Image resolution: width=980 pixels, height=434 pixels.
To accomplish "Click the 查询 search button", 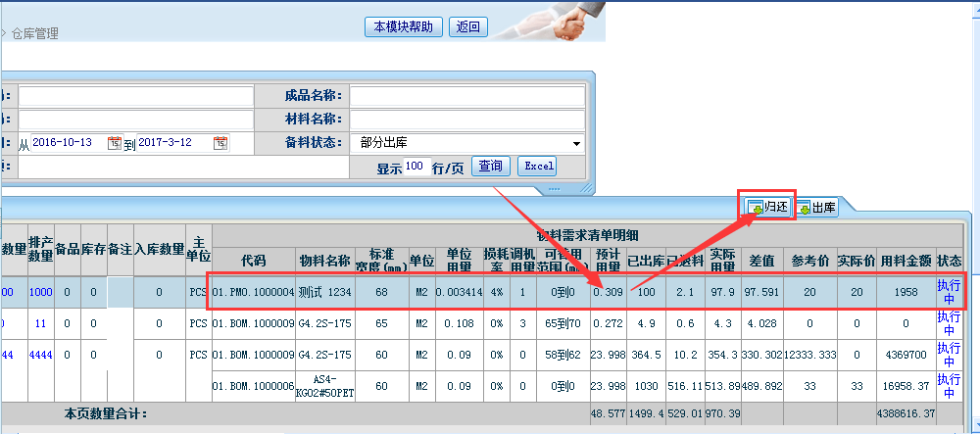I will [x=491, y=167].
